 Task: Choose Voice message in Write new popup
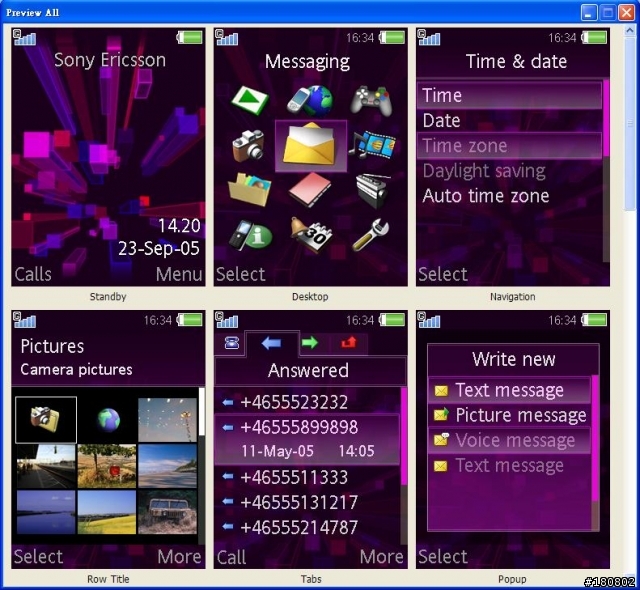509,440
